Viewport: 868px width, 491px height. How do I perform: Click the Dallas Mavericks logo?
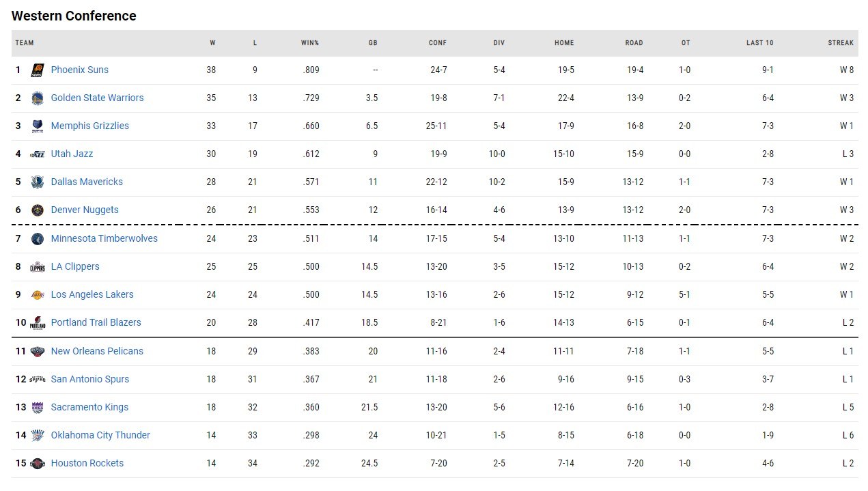tap(38, 182)
